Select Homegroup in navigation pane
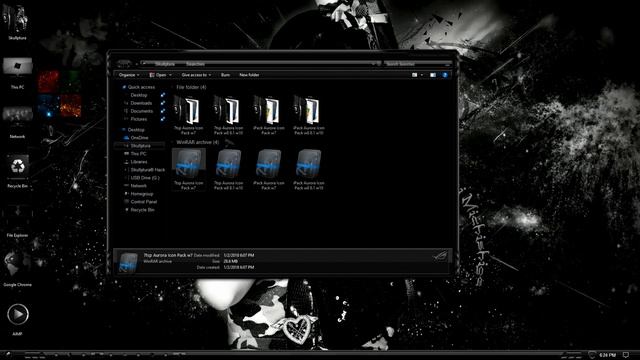This screenshot has width=640, height=360. 142,194
